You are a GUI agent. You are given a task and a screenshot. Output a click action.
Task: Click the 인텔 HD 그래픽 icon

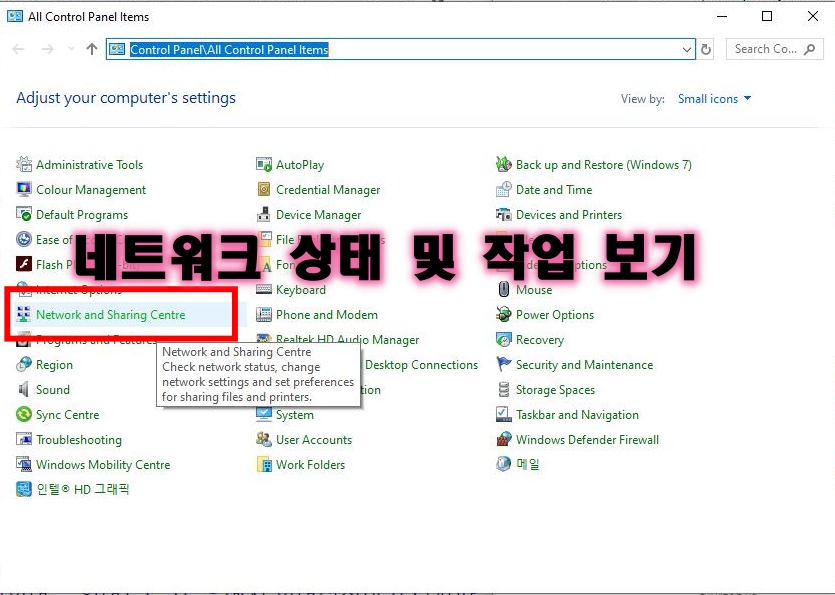tap(24, 489)
